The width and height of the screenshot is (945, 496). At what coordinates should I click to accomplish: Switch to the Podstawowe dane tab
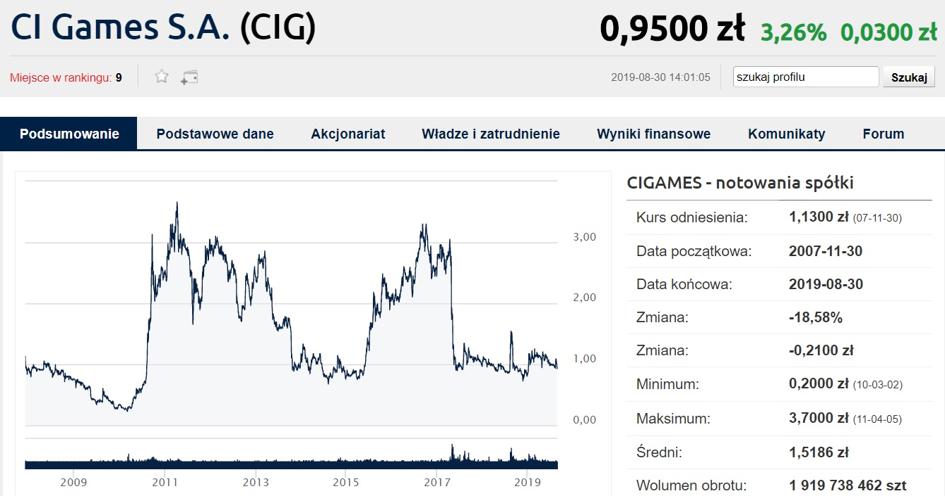[215, 134]
